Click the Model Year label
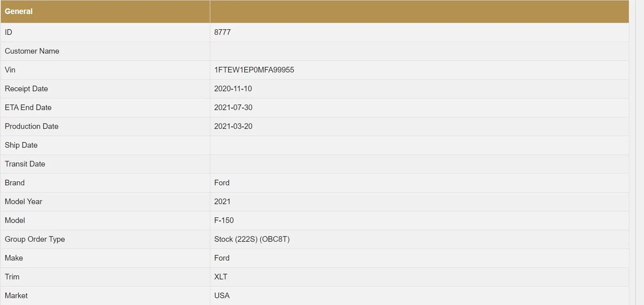The height and width of the screenshot is (305, 644). 24,202
